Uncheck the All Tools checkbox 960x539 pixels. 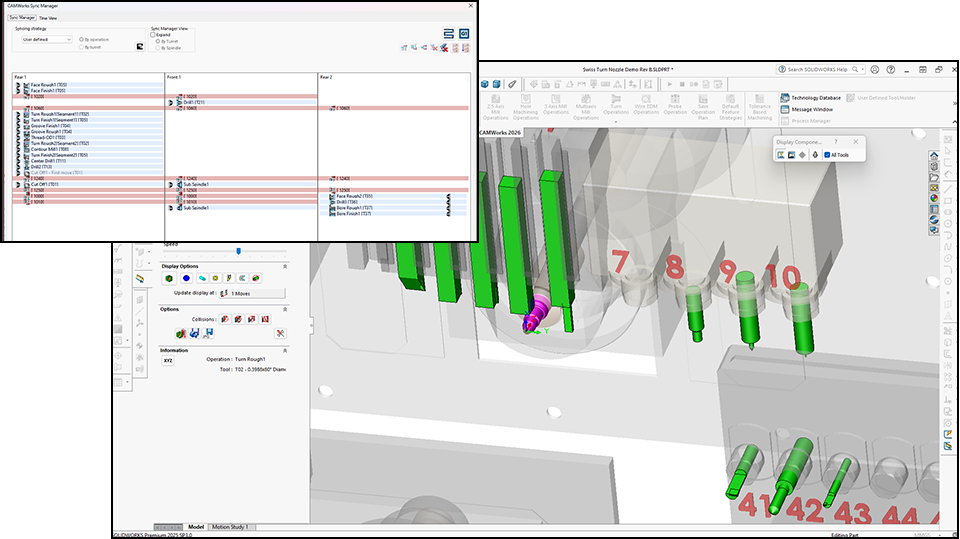pyautogui.click(x=827, y=155)
